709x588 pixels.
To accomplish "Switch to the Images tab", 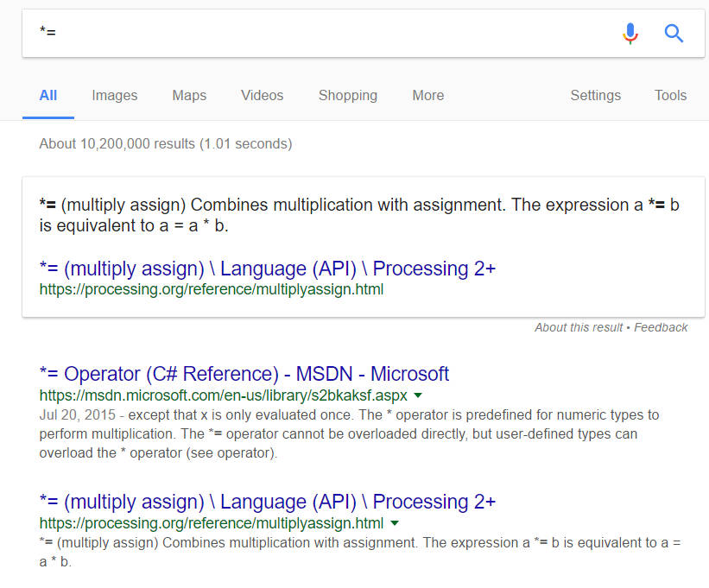I will 115,95.
